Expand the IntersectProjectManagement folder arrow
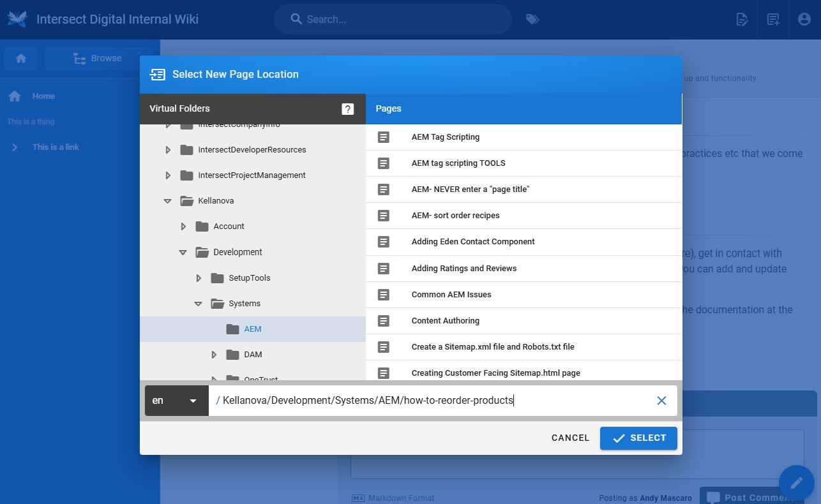Image resolution: width=821 pixels, height=504 pixels. tap(168, 175)
